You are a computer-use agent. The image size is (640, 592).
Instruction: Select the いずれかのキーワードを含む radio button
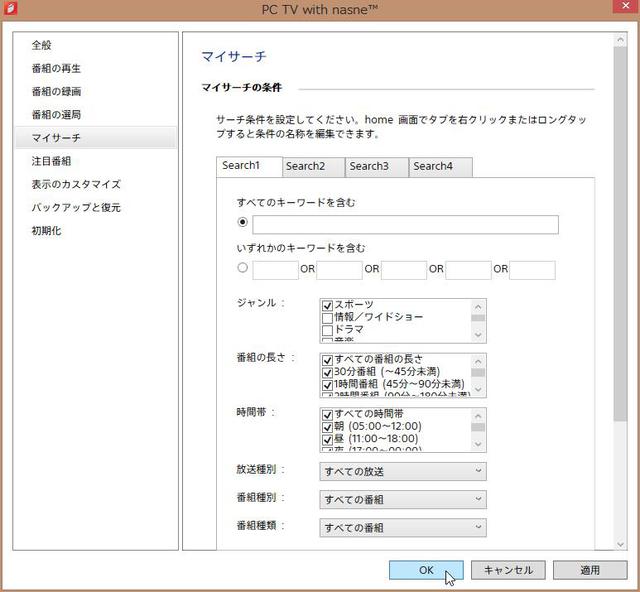pyautogui.click(x=243, y=268)
